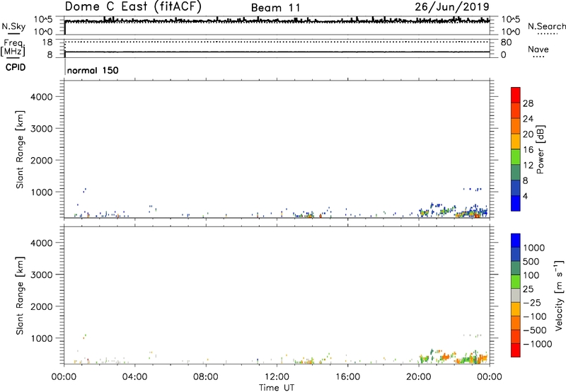Viewport: 566px width, 392px height.
Task: Click the '08:00' time tick label
Action: pos(206,377)
